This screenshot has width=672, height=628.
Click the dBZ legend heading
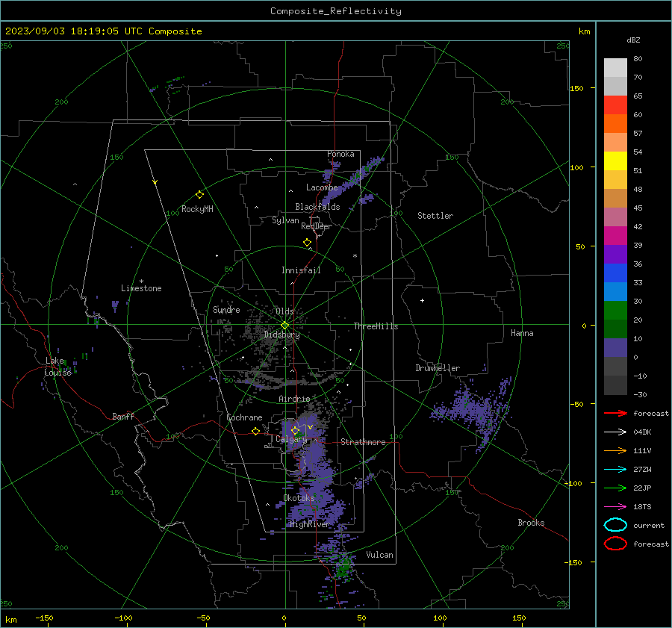[x=633, y=40]
